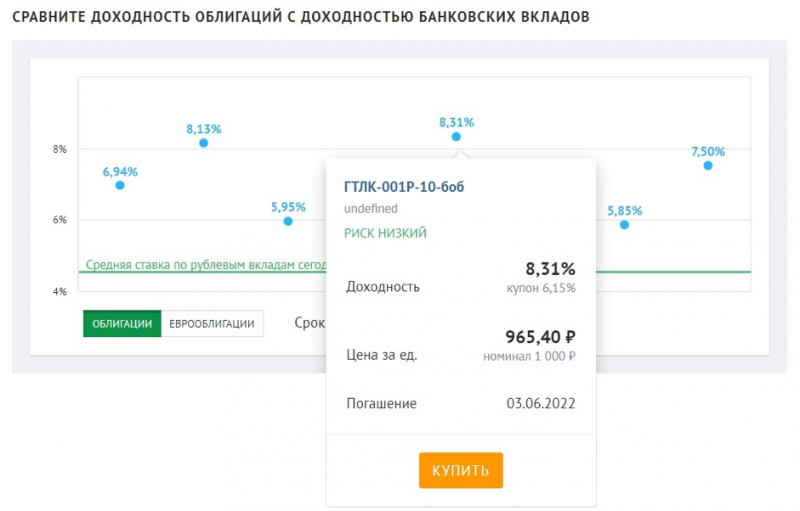
Task: Click the 'Срок' label beside the tabs
Action: 309,323
